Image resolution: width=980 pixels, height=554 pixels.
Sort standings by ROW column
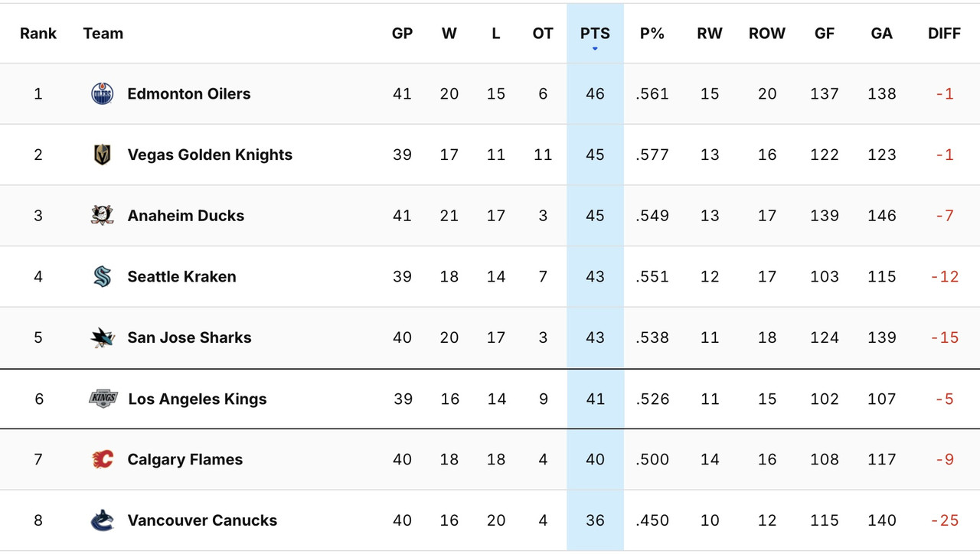pyautogui.click(x=766, y=33)
